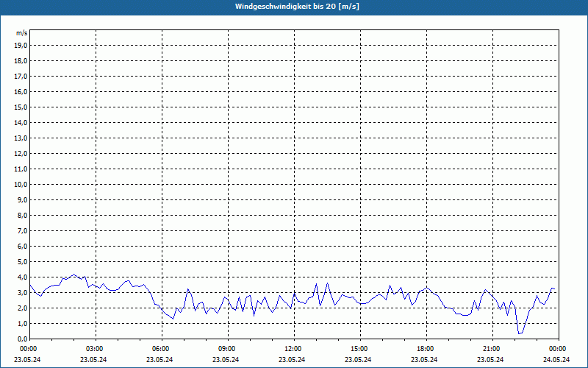Select the "13,0" y-axis value
Image resolution: width=588 pixels, height=368 pixels.
[x=21, y=138]
